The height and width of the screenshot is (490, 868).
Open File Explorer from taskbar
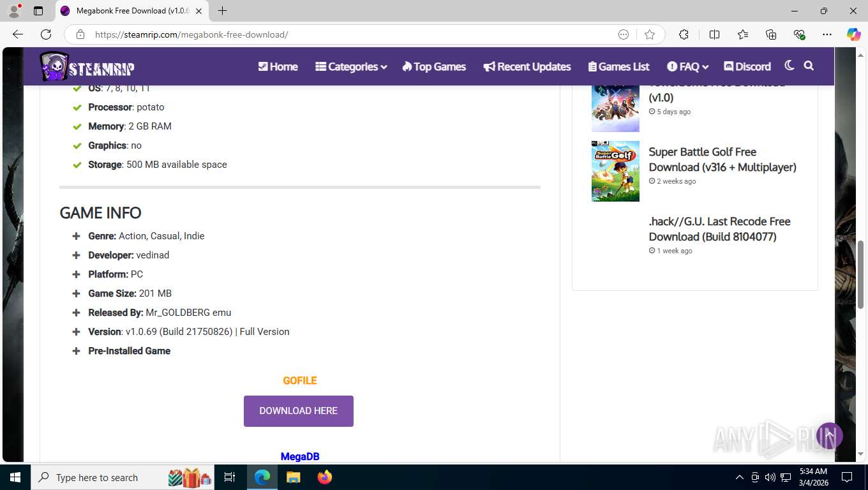[293, 477]
